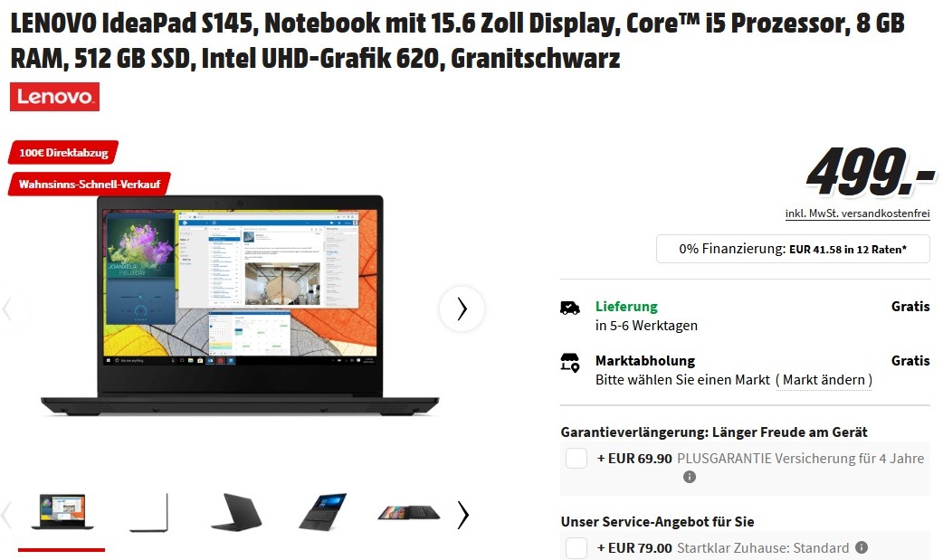Show next product image with right arrow
943x560 pixels.
[462, 309]
